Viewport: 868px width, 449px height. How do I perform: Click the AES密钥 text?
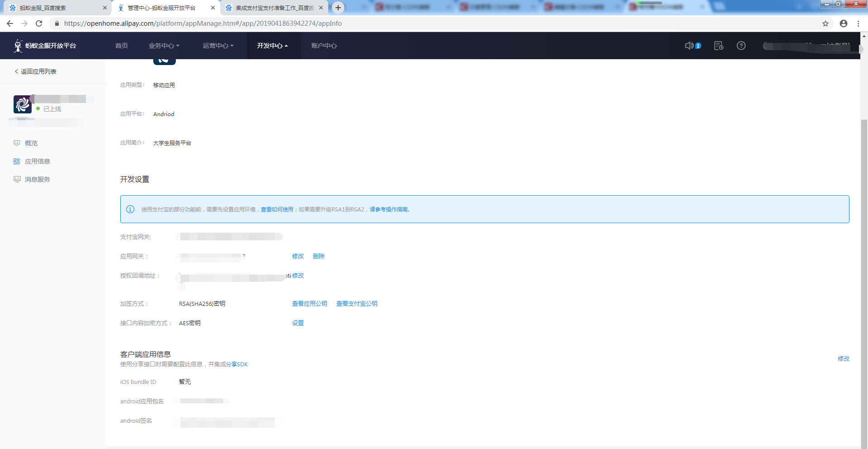point(190,323)
